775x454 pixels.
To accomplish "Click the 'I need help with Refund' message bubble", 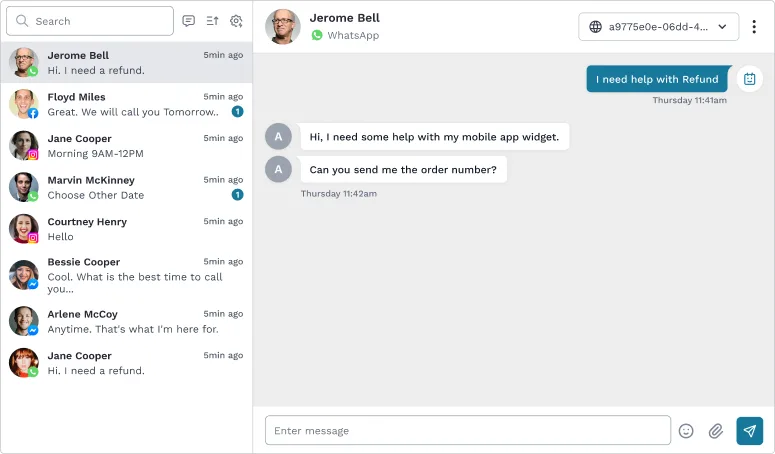I will click(x=657, y=79).
